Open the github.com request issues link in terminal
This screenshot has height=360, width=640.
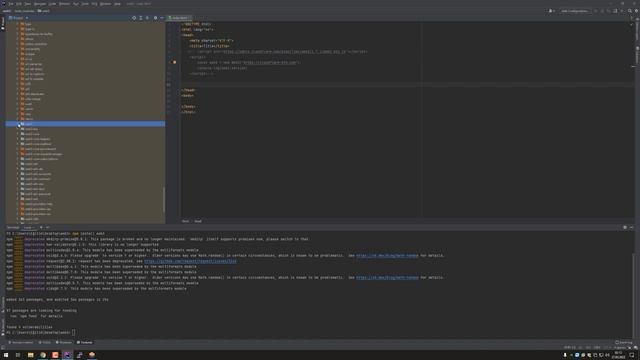190,261
